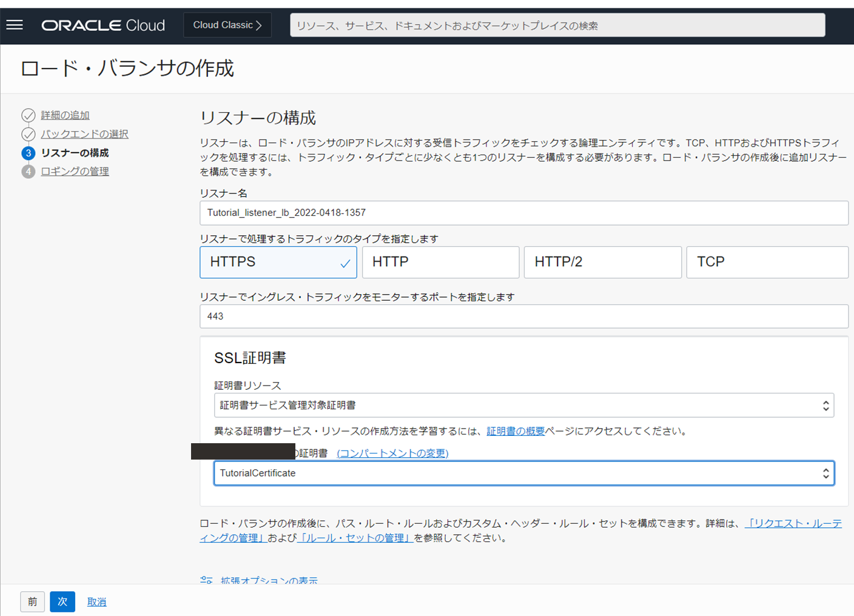Screen dimensions: 854x616
Task: Click the Oracle Cloud logo
Action: (103, 25)
